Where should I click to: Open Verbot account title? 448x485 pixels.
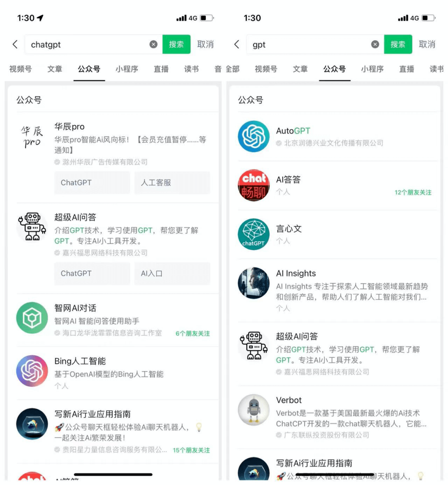289,400
